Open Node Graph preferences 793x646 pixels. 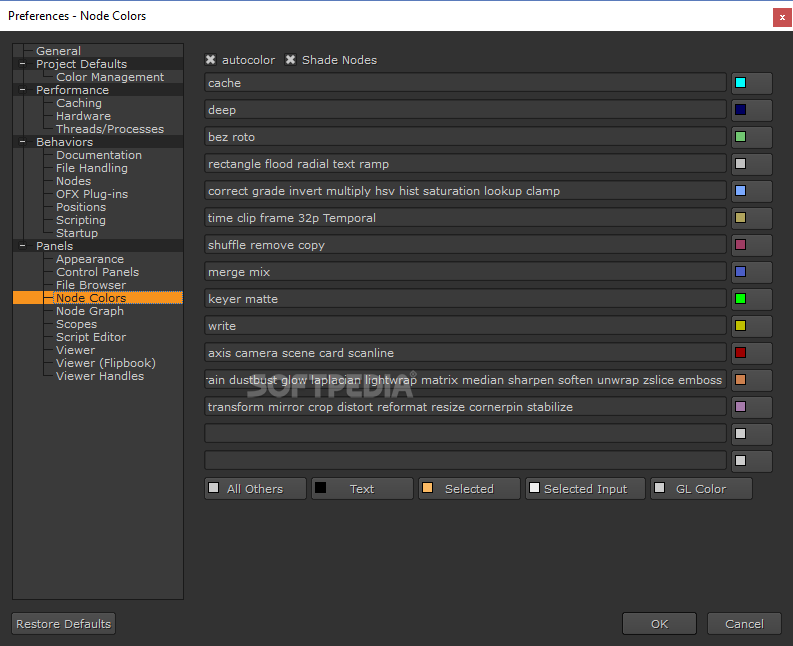(x=90, y=311)
